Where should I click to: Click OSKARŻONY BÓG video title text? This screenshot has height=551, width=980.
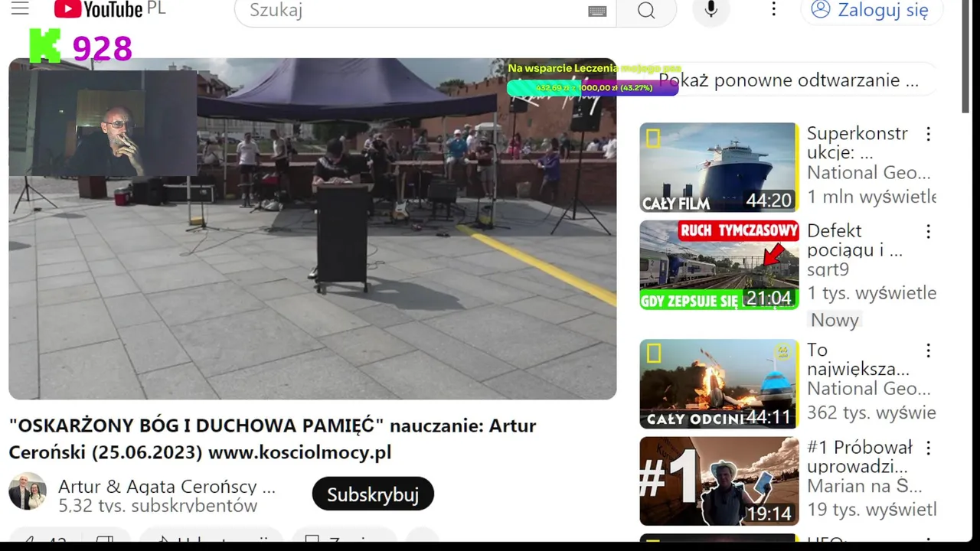[273, 439]
